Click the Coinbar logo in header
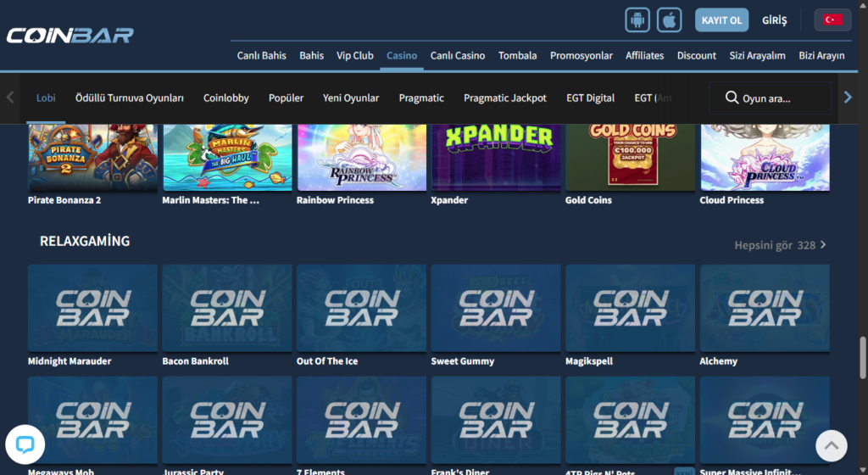Image resolution: width=868 pixels, height=475 pixels. click(x=70, y=35)
